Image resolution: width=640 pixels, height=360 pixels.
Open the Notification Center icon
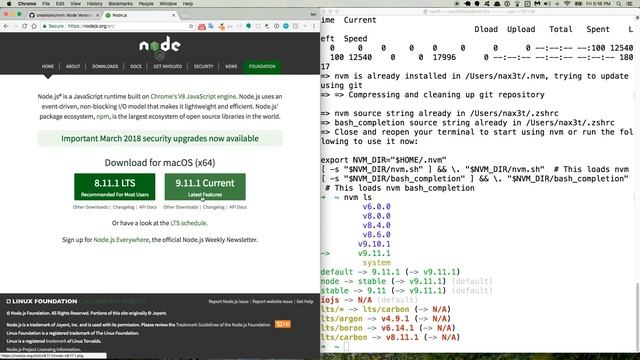[x=629, y=4]
